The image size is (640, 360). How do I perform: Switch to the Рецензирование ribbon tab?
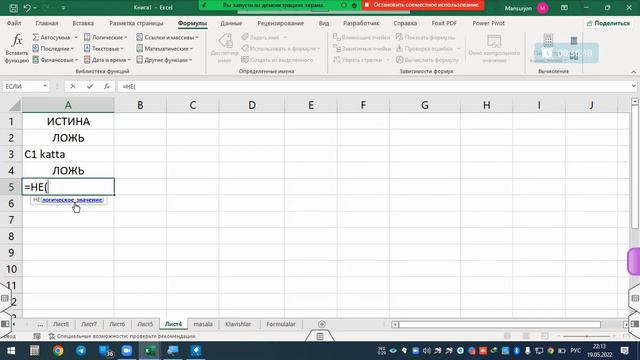(280, 23)
